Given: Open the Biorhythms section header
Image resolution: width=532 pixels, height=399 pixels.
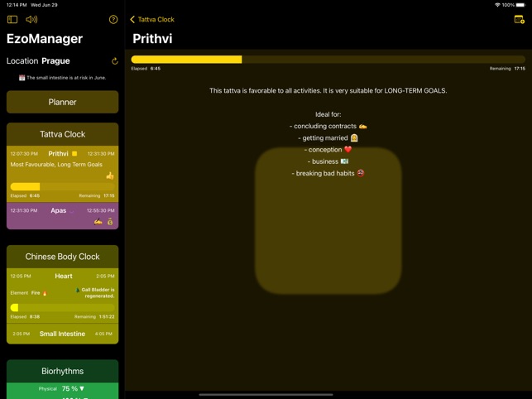Looking at the screenshot, I should 62,371.
